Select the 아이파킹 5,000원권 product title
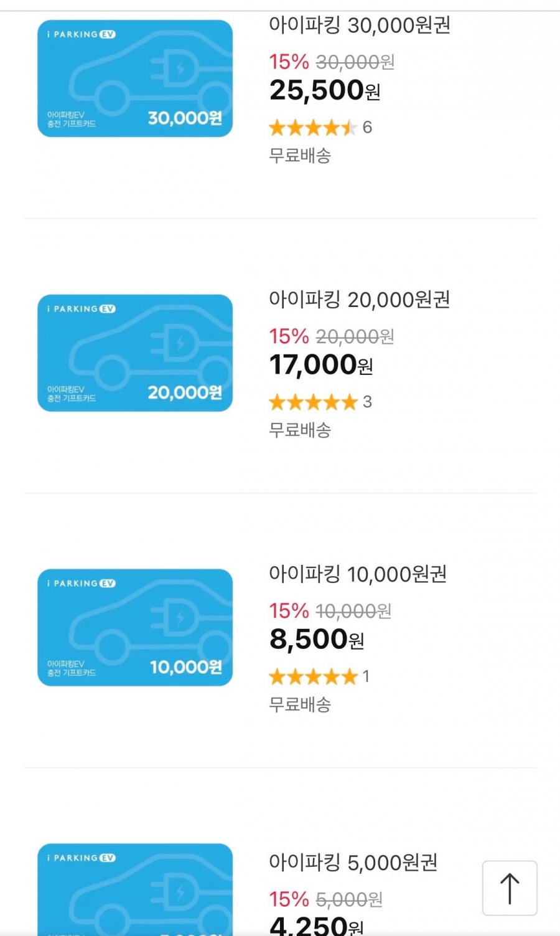This screenshot has width=560, height=936. [x=353, y=863]
